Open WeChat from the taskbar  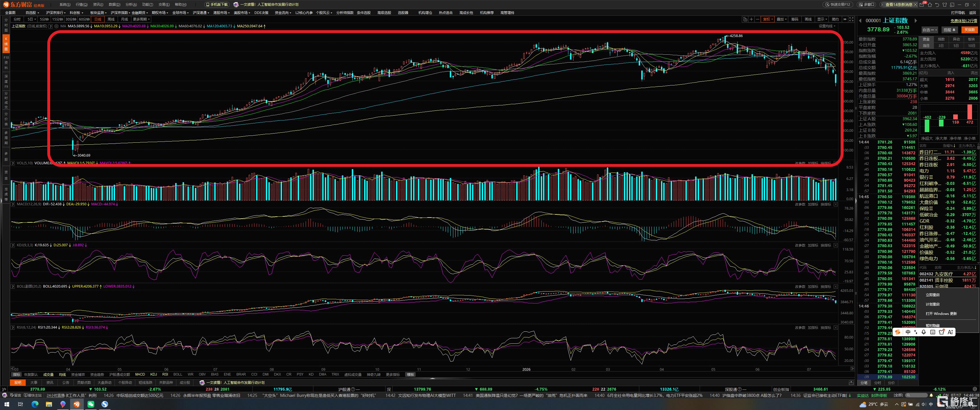pyautogui.click(x=91, y=404)
